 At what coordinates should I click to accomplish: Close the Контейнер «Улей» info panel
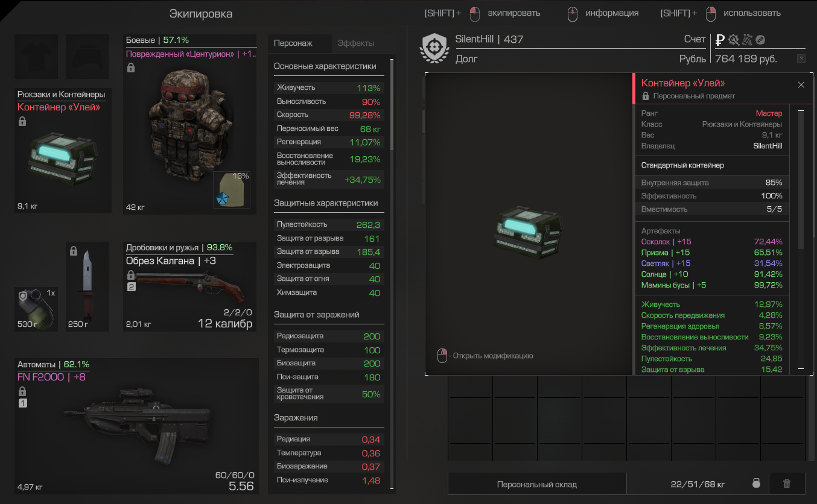(x=801, y=85)
